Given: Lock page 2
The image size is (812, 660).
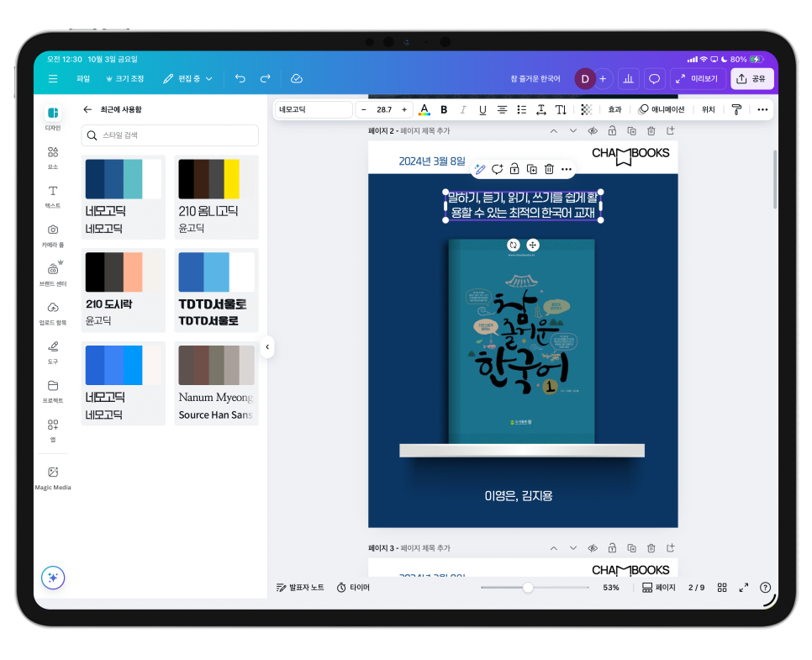Looking at the screenshot, I should [x=612, y=131].
